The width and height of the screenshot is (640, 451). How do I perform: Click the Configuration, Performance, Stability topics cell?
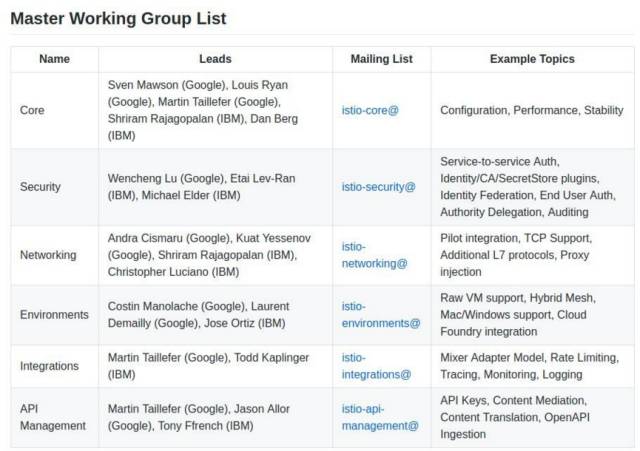(x=532, y=110)
